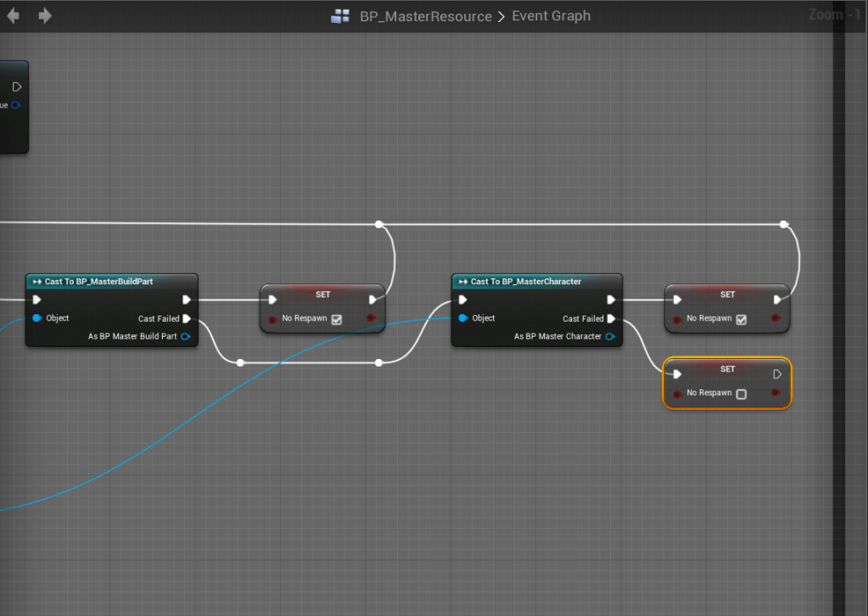The image size is (868, 616).
Task: Click the blueprint icon beside BP_MasterResource
Action: pyautogui.click(x=340, y=16)
